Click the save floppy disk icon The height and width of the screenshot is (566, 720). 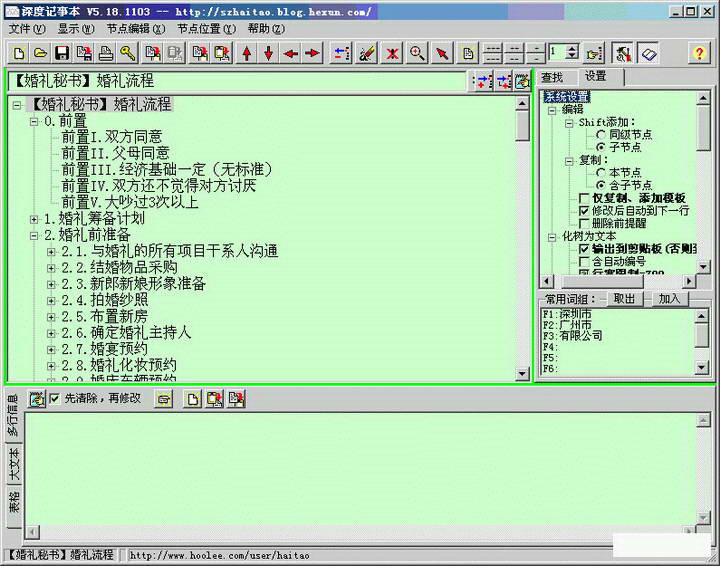click(62, 54)
